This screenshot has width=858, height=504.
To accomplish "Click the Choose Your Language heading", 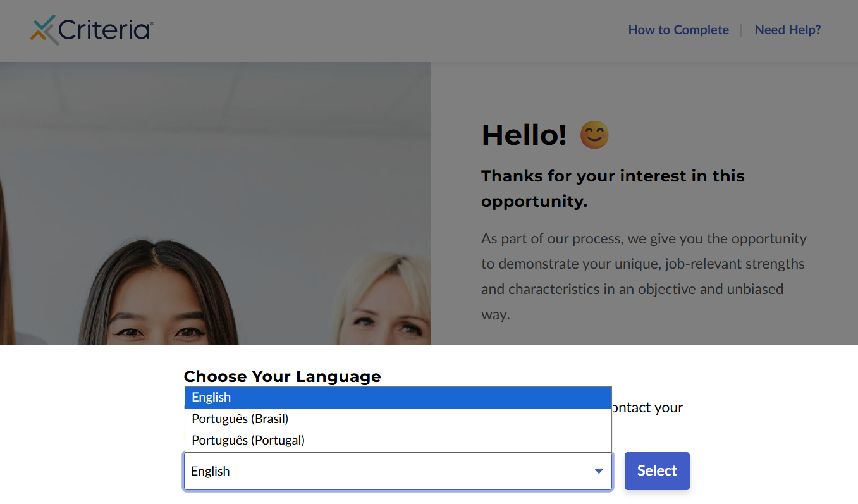I will coord(282,376).
